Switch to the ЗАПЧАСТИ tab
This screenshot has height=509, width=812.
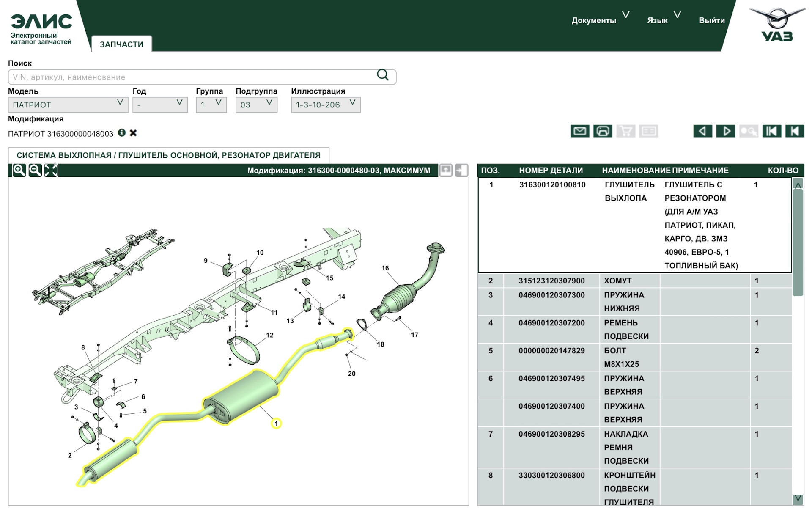click(121, 44)
